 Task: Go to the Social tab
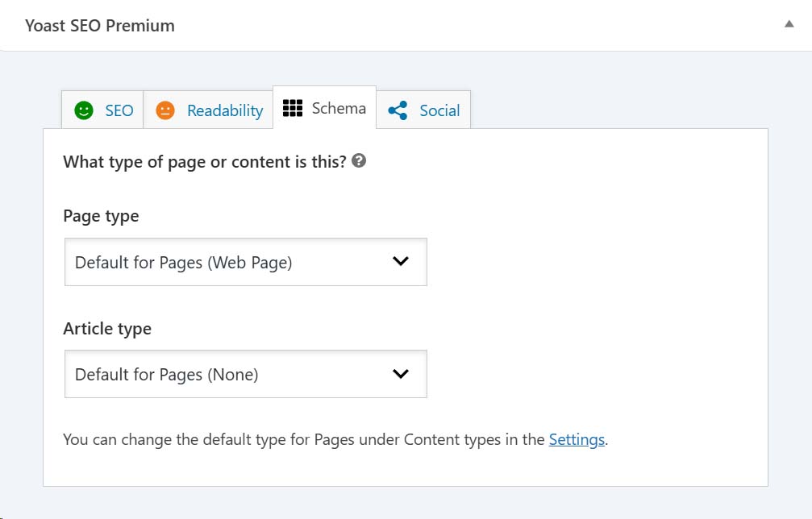coord(439,110)
